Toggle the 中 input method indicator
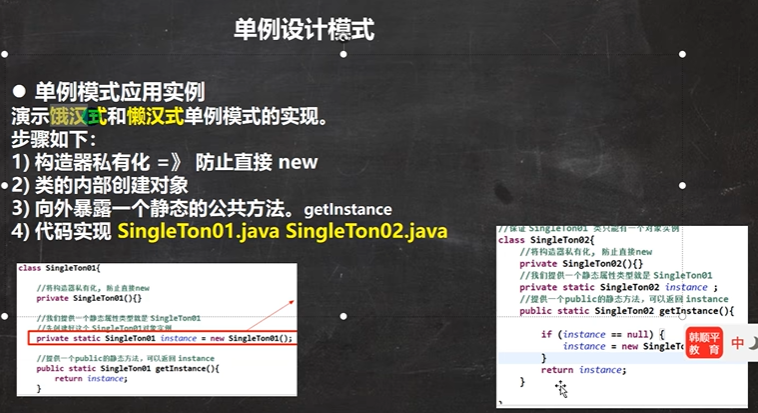This screenshot has width=758, height=413. 737,343
